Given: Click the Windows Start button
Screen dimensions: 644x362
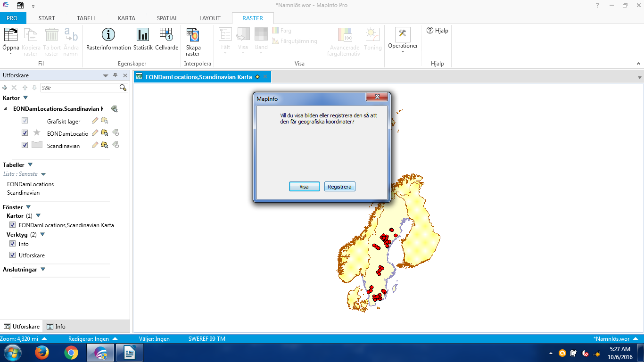Looking at the screenshot, I should [12, 353].
